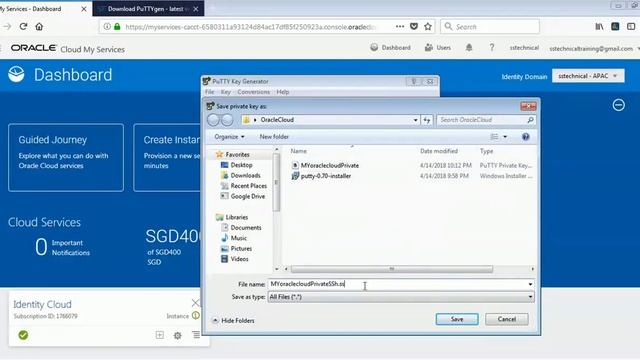
Task: Click the green check status icon
Action: (x=23, y=335)
